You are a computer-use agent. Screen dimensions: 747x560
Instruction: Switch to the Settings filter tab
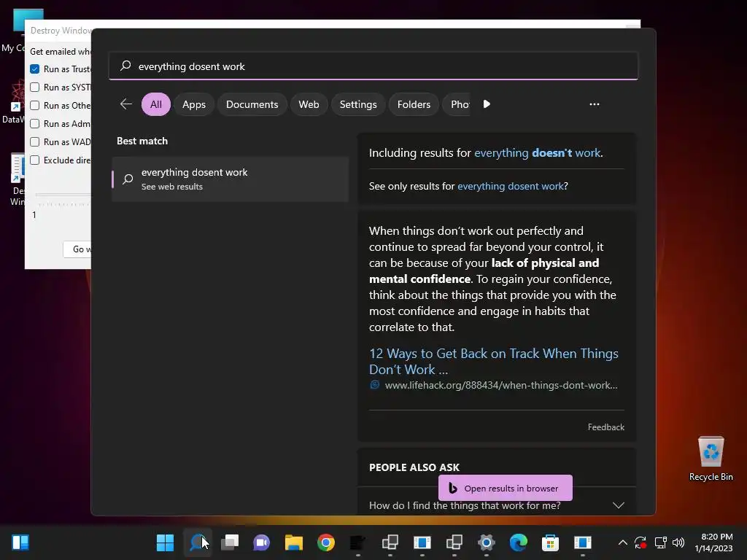(358, 104)
